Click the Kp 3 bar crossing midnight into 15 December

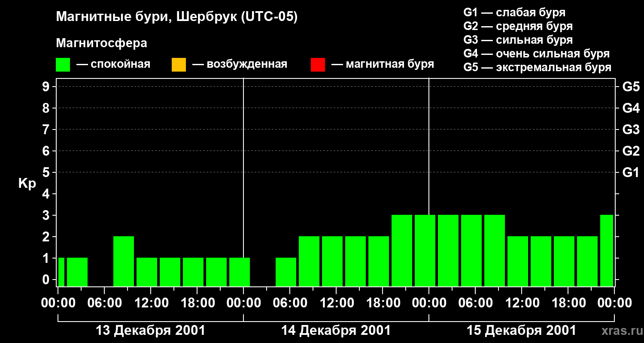425,250
